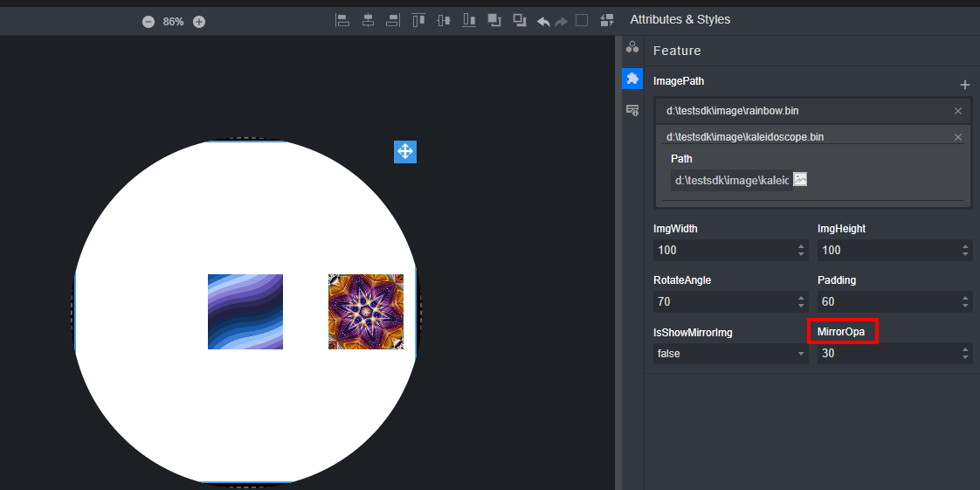Align selected widgets to top edge
The height and width of the screenshot is (490, 980).
[418, 20]
